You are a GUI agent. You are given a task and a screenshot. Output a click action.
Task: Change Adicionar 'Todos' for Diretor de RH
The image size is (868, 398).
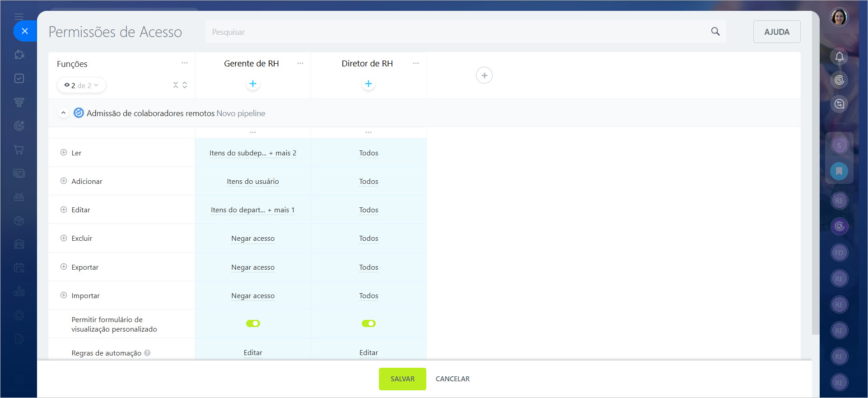tap(369, 182)
